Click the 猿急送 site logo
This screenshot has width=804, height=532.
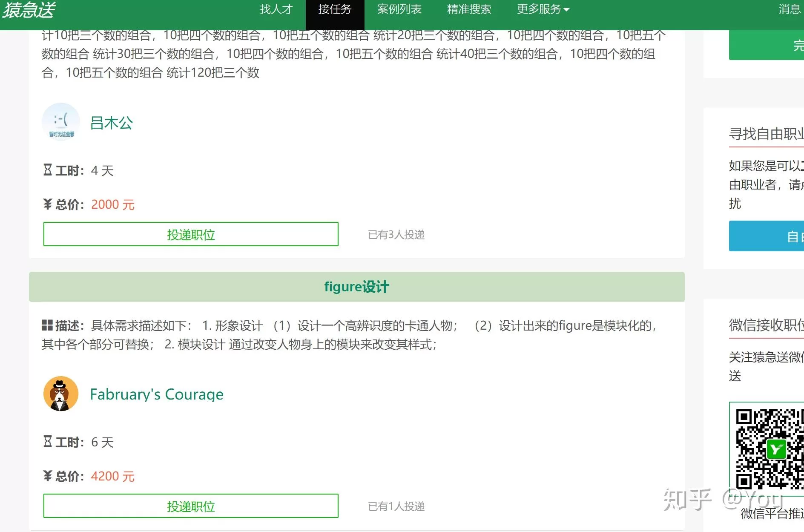(x=29, y=10)
